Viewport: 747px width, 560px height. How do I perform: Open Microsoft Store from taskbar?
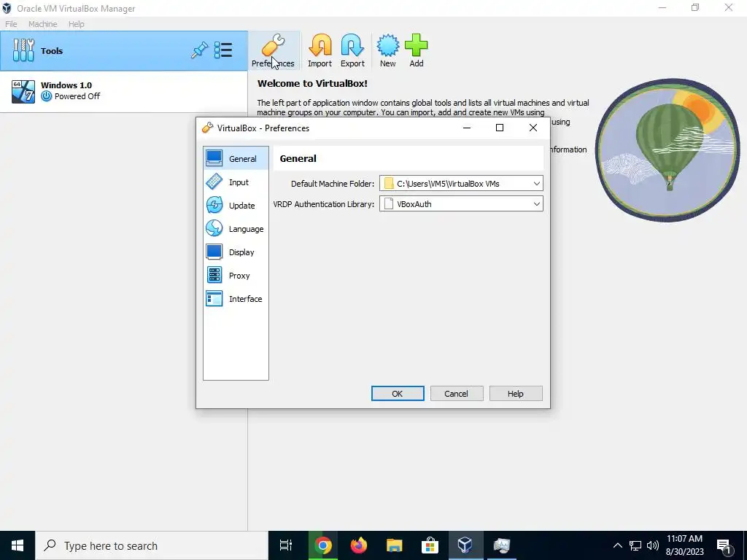(x=430, y=545)
